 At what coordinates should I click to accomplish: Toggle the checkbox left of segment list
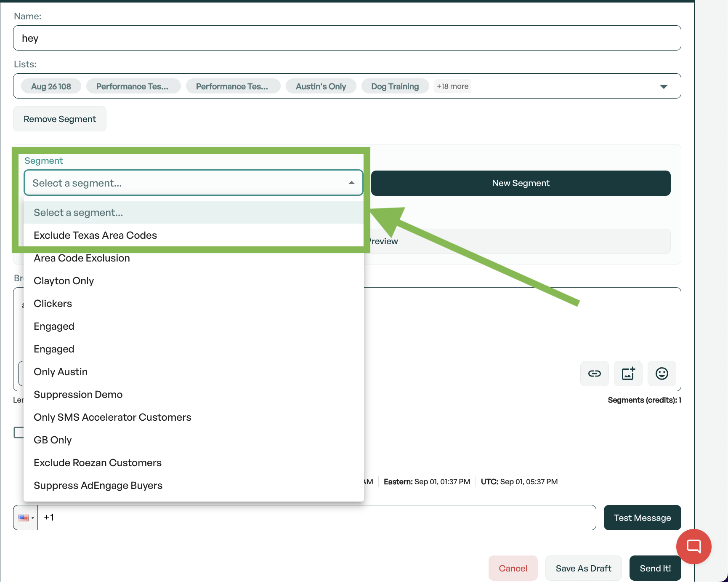click(x=19, y=432)
